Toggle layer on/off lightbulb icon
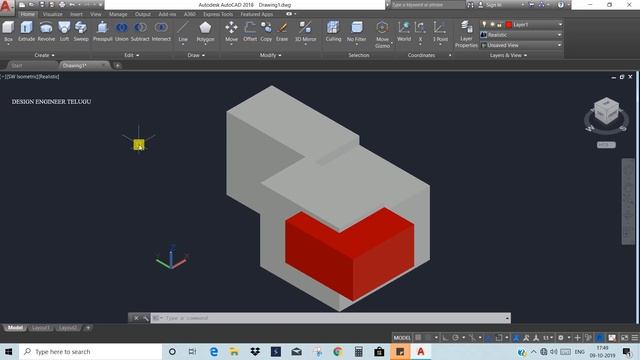This screenshot has width=640, height=360. [484, 24]
